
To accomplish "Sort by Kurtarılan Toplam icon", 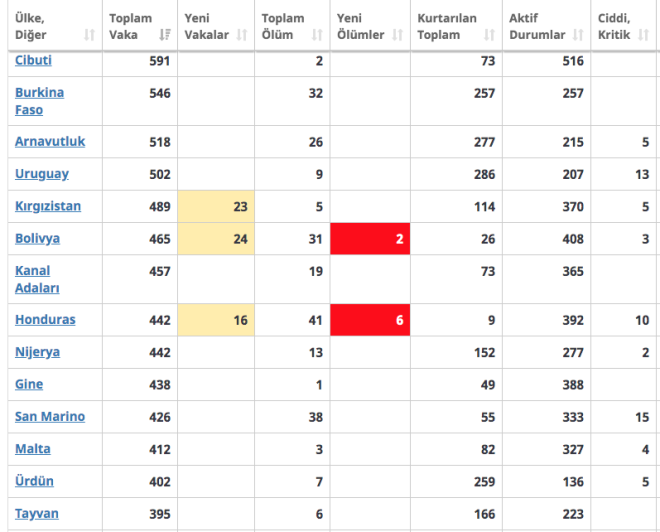I will click(490, 36).
